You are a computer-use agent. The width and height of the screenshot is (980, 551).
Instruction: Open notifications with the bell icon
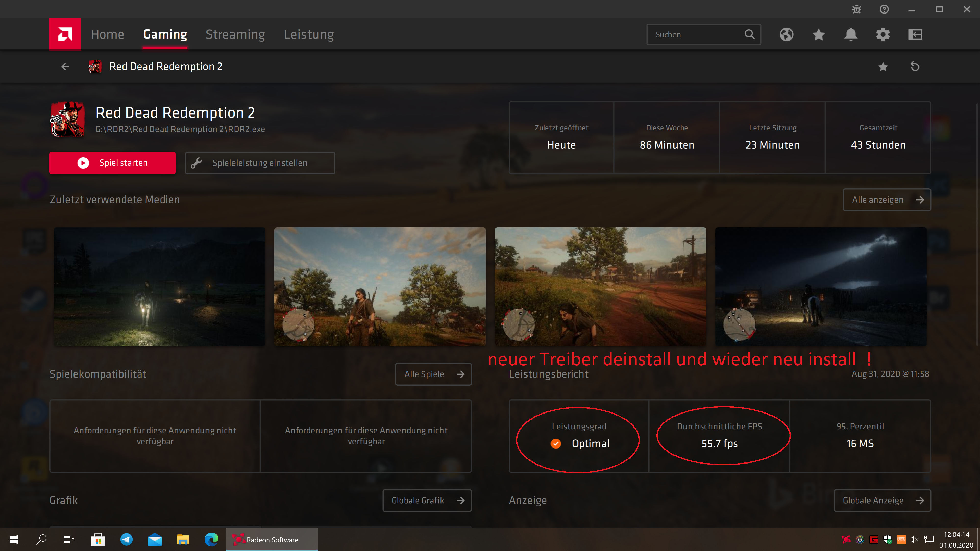(x=851, y=34)
